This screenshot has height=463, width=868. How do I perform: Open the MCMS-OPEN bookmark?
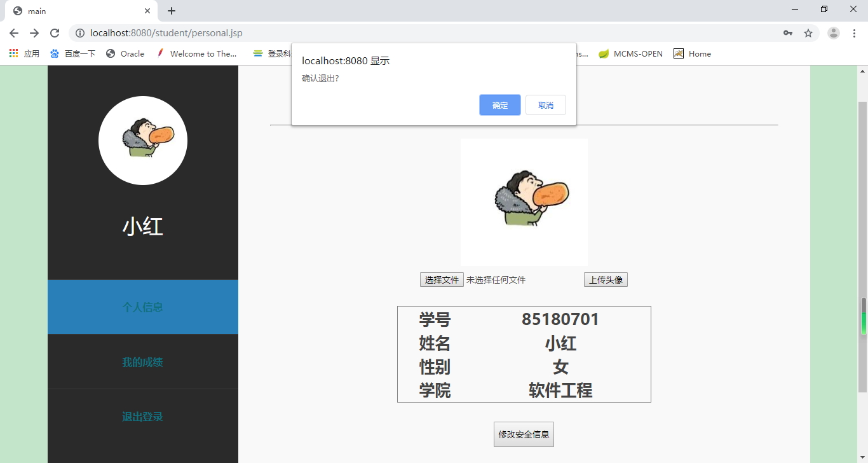click(630, 53)
